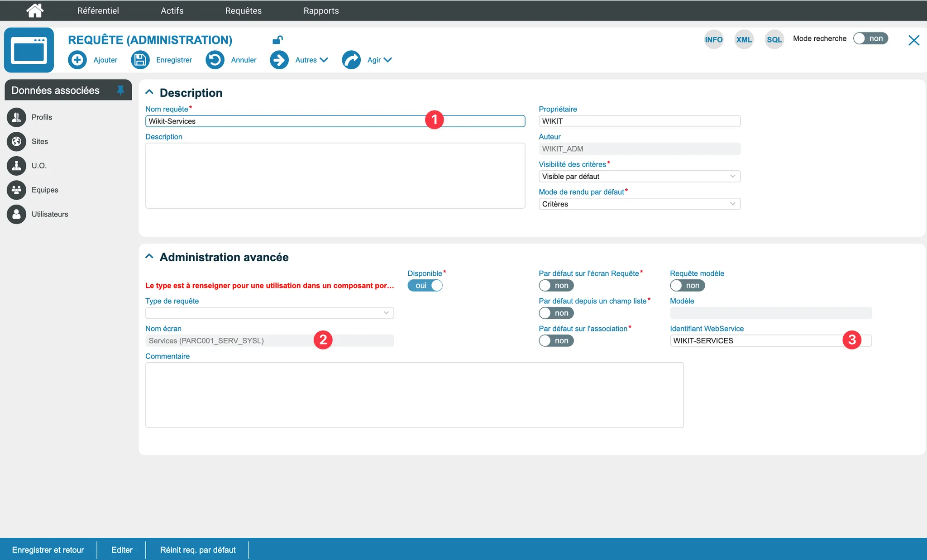Click the home icon in top bar
The height and width of the screenshot is (560, 927).
[35, 10]
